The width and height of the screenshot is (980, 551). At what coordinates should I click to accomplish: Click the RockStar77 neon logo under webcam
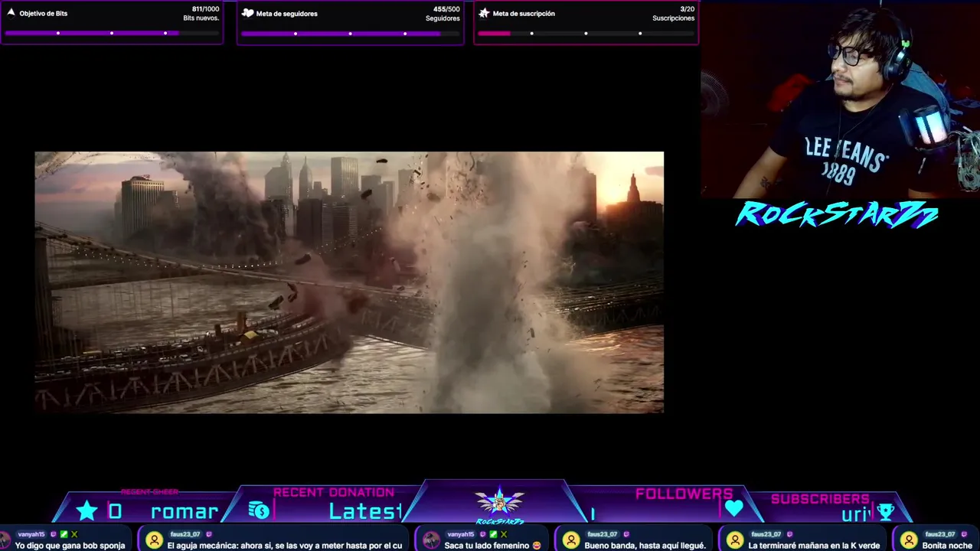pyautogui.click(x=837, y=215)
